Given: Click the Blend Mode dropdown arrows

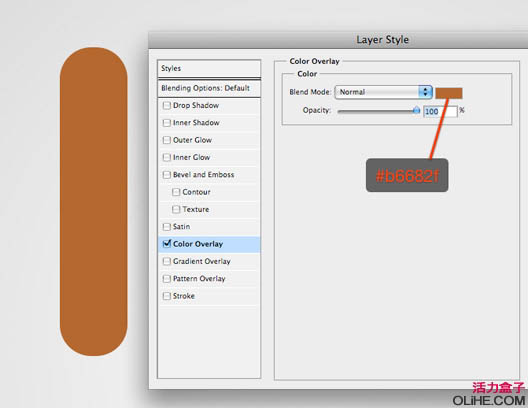Looking at the screenshot, I should coord(425,92).
